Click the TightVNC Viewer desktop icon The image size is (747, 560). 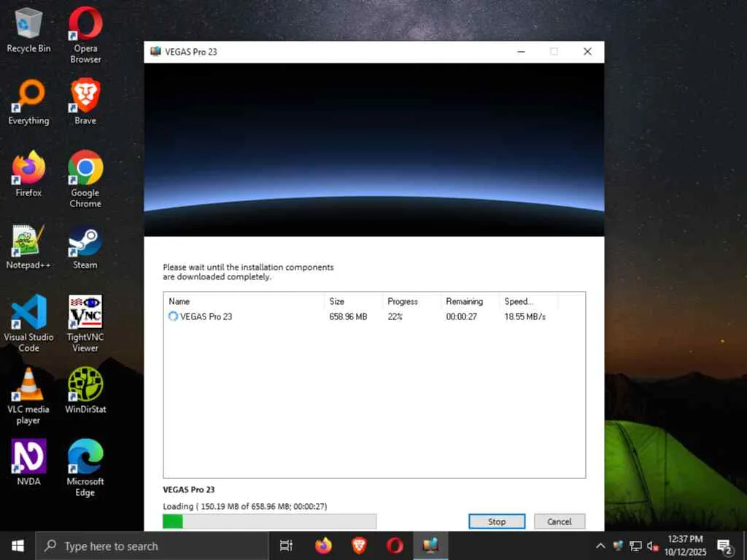click(85, 323)
